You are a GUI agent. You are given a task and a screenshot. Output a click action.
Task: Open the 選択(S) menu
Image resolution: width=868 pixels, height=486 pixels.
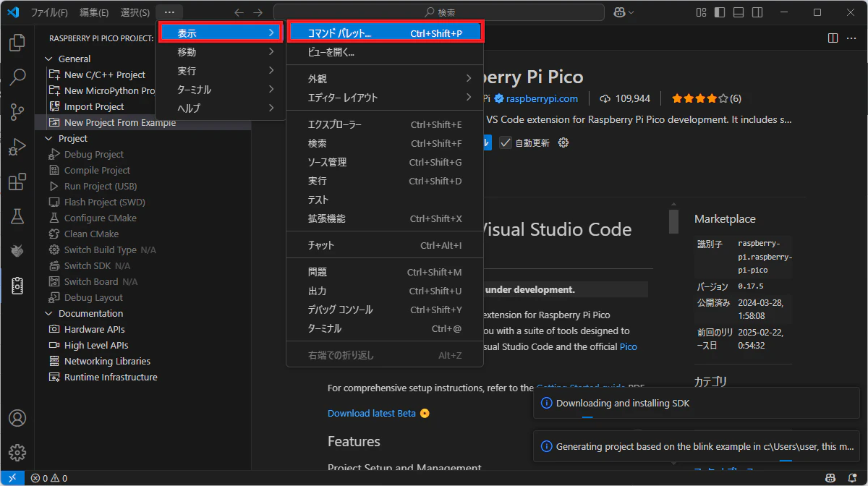click(x=135, y=12)
